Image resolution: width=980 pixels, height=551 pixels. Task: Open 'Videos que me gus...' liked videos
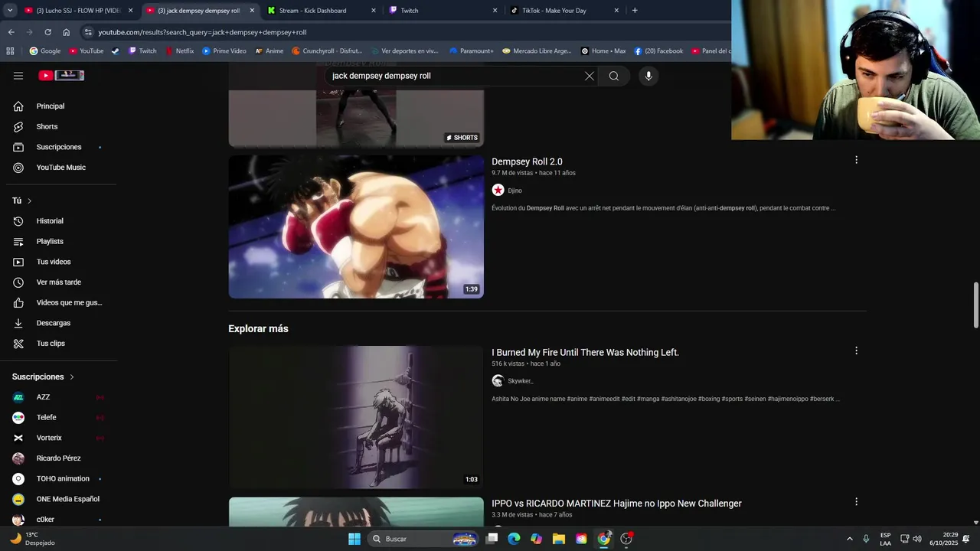point(60,302)
